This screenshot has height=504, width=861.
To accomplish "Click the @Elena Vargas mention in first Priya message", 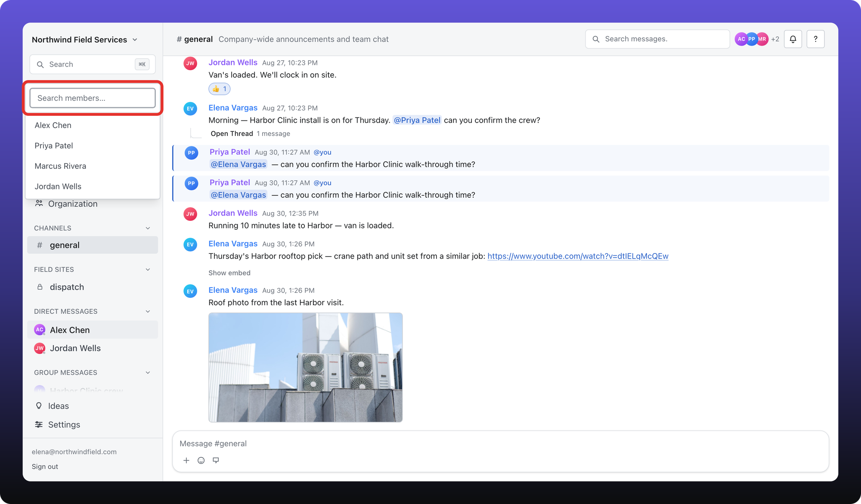I will pyautogui.click(x=238, y=164).
